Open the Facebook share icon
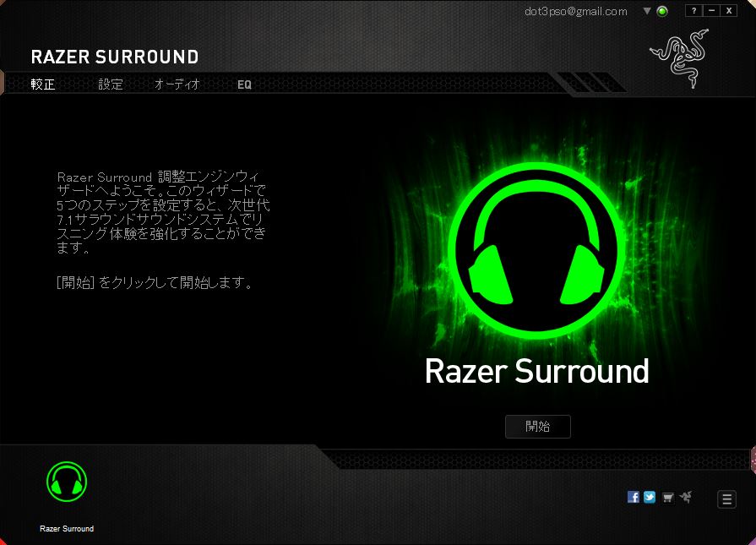Screen dimensions: 756x545 point(633,497)
